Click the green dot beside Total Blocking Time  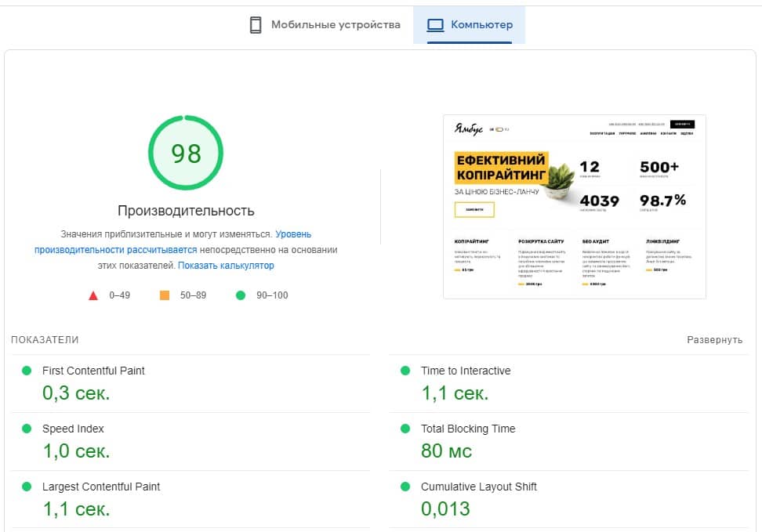click(x=405, y=429)
